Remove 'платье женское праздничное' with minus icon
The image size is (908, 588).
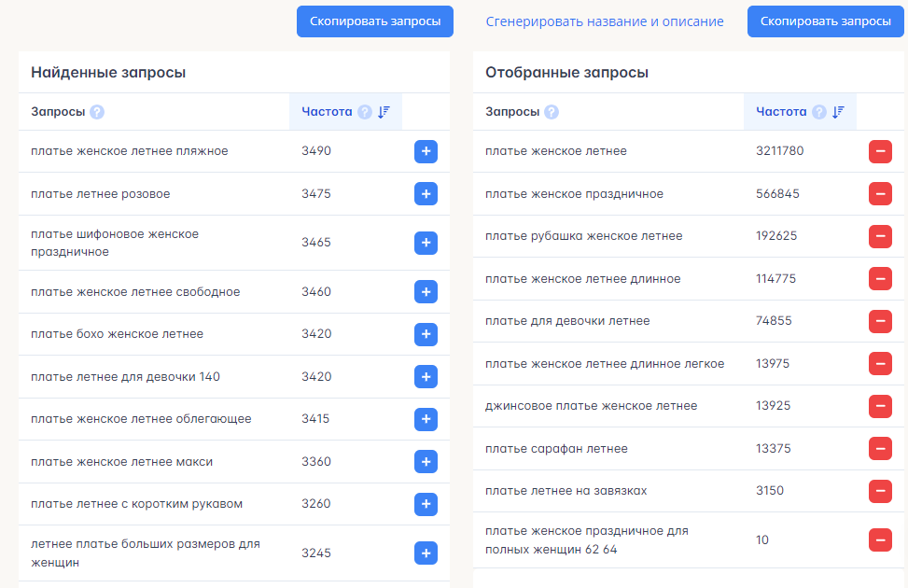(x=880, y=193)
